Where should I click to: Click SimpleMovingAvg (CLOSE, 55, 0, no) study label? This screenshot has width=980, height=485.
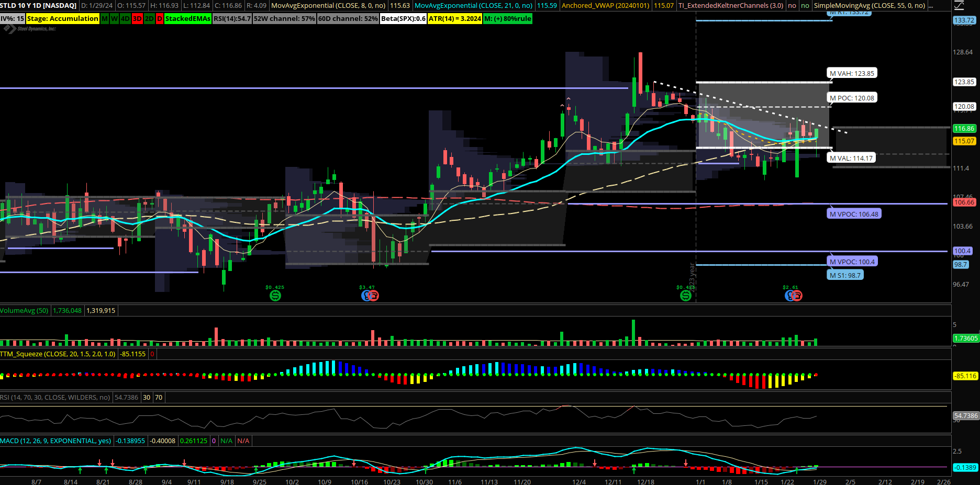click(x=870, y=5)
